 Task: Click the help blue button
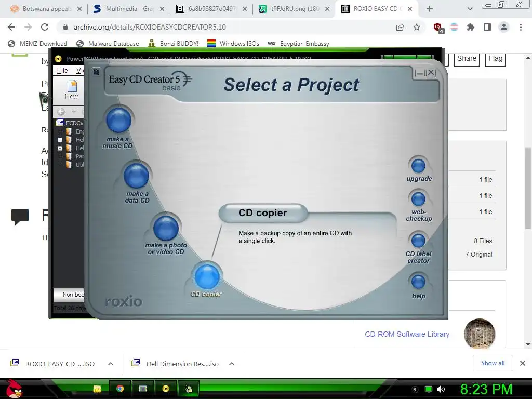[418, 282]
